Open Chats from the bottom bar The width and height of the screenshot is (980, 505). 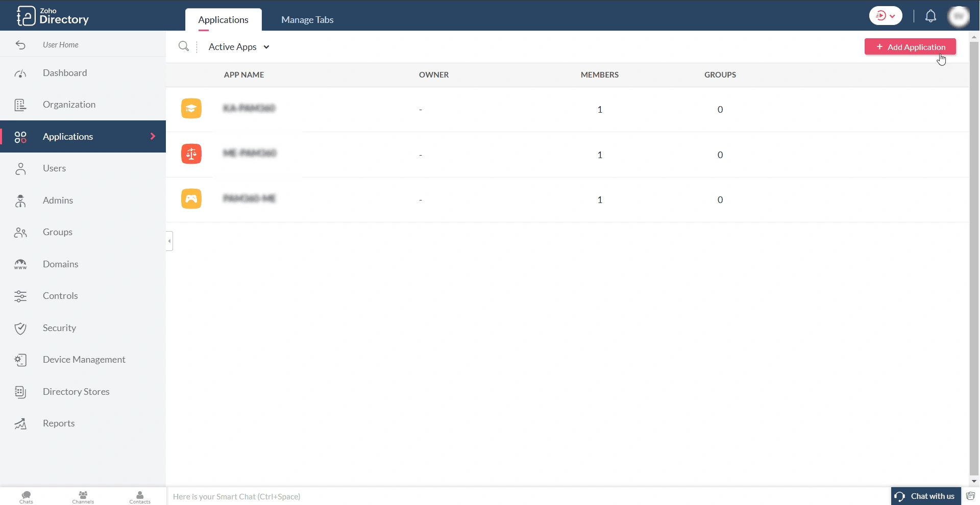(x=26, y=496)
